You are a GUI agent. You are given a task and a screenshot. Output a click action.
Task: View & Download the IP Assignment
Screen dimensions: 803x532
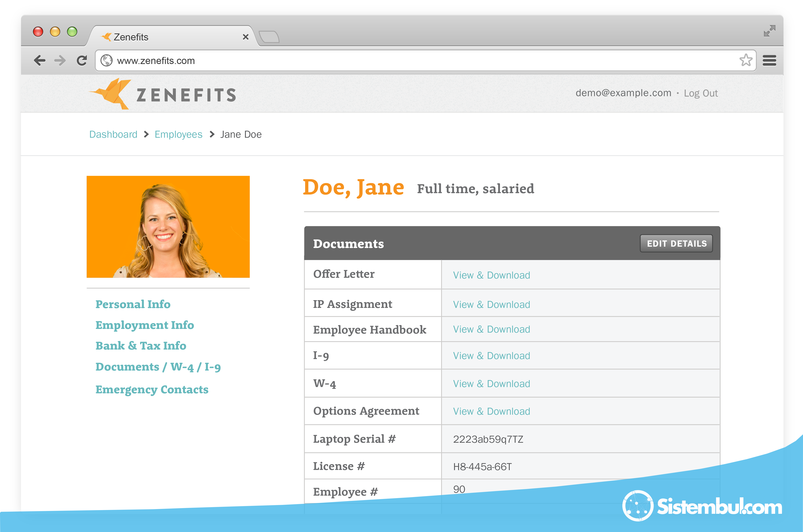pyautogui.click(x=491, y=304)
